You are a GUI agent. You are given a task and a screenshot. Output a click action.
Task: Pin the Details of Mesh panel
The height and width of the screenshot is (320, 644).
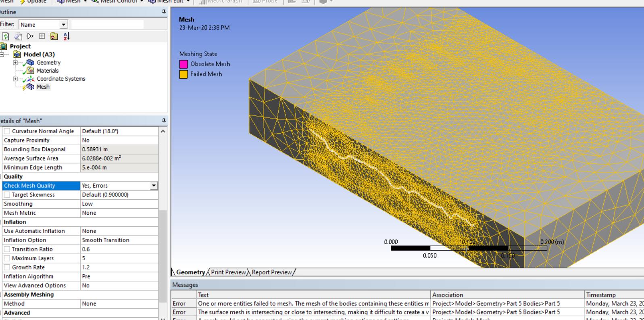coord(164,121)
